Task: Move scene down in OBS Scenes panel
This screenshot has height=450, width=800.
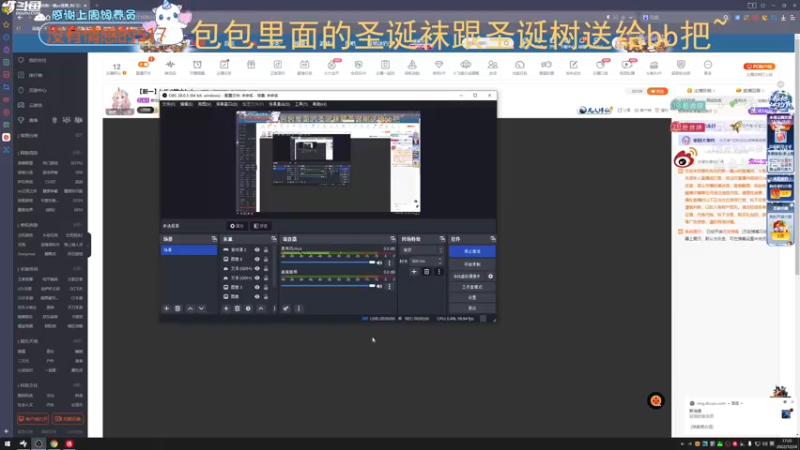Action: click(202, 308)
